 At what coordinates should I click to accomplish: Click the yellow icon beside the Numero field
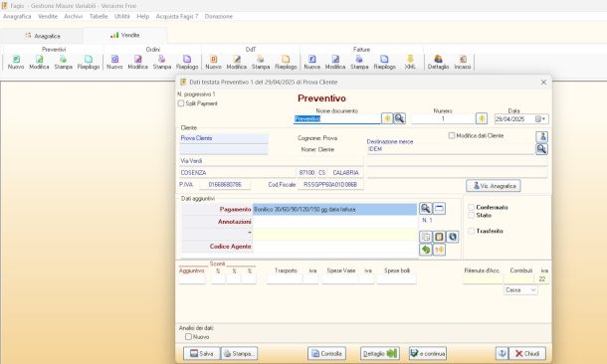pos(482,118)
